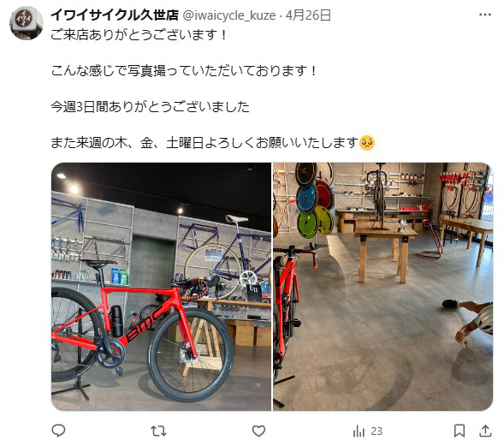Image resolution: width=504 pixels, height=446 pixels.
Task: Open the イワイサイクル久世店 display name link
Action: (x=115, y=15)
